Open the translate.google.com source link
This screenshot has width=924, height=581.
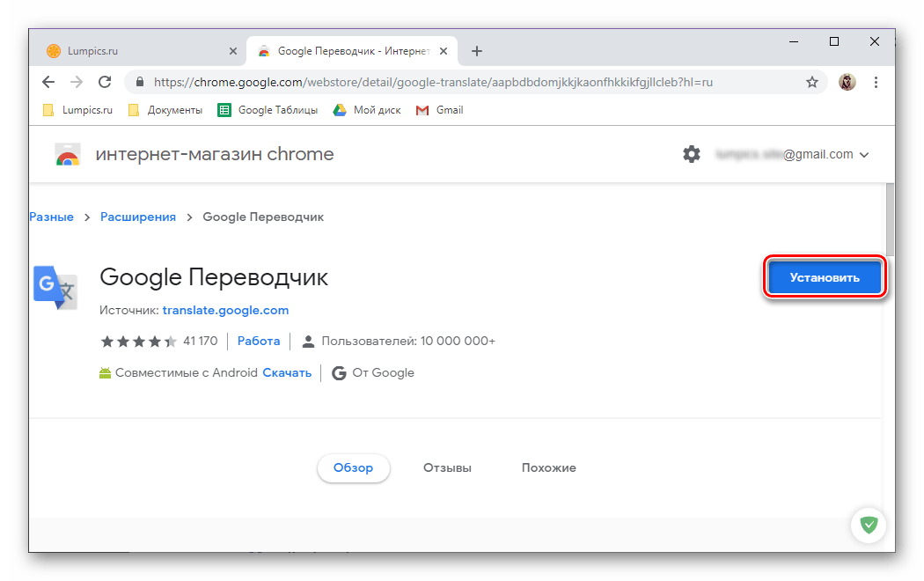point(225,311)
